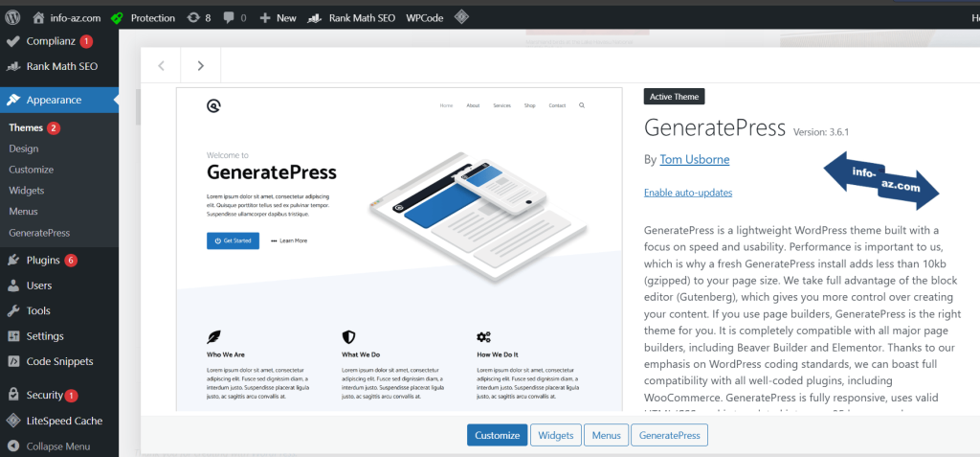
Task: Open Users menu label
Action: coord(38,286)
